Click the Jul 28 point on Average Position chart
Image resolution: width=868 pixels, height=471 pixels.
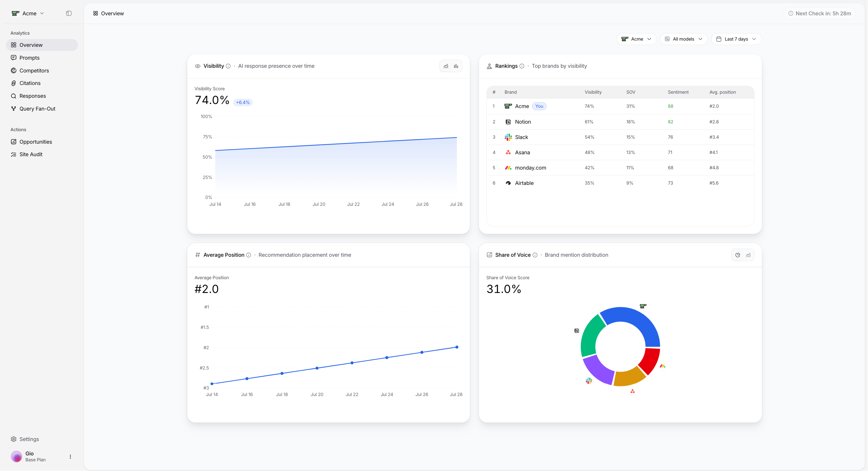457,347
